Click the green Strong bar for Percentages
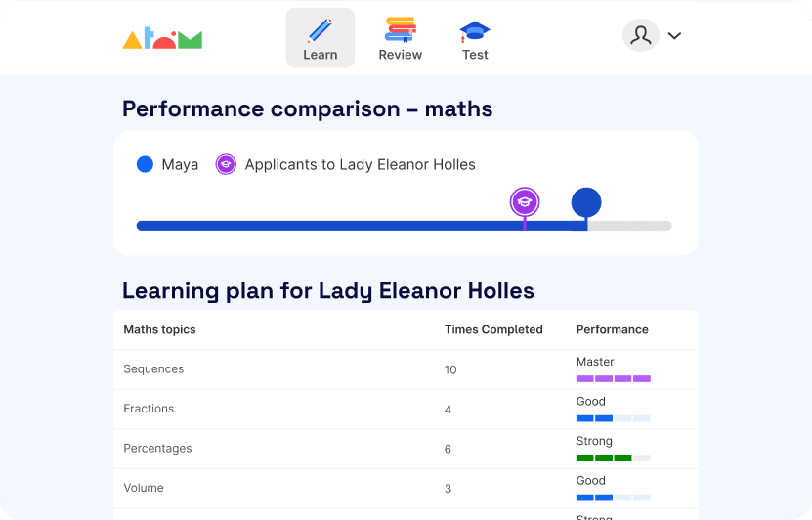The height and width of the screenshot is (520, 812). click(x=613, y=457)
